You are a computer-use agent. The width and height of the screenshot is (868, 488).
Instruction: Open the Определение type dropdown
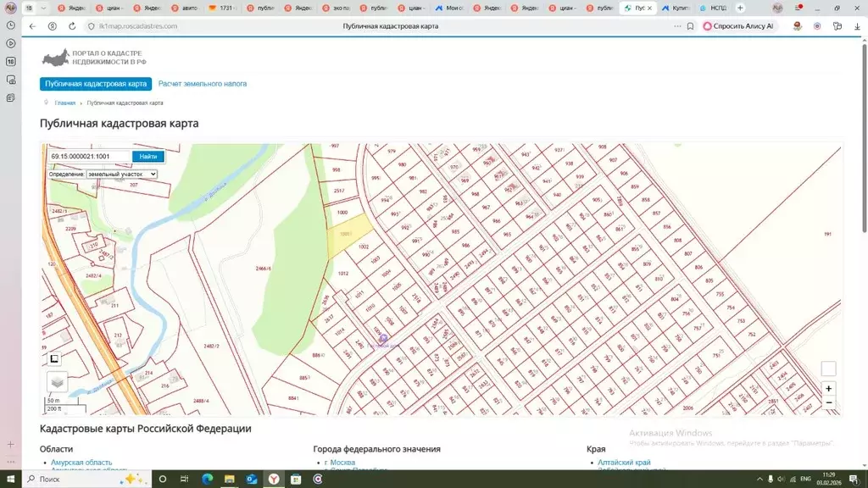pyautogui.click(x=121, y=174)
